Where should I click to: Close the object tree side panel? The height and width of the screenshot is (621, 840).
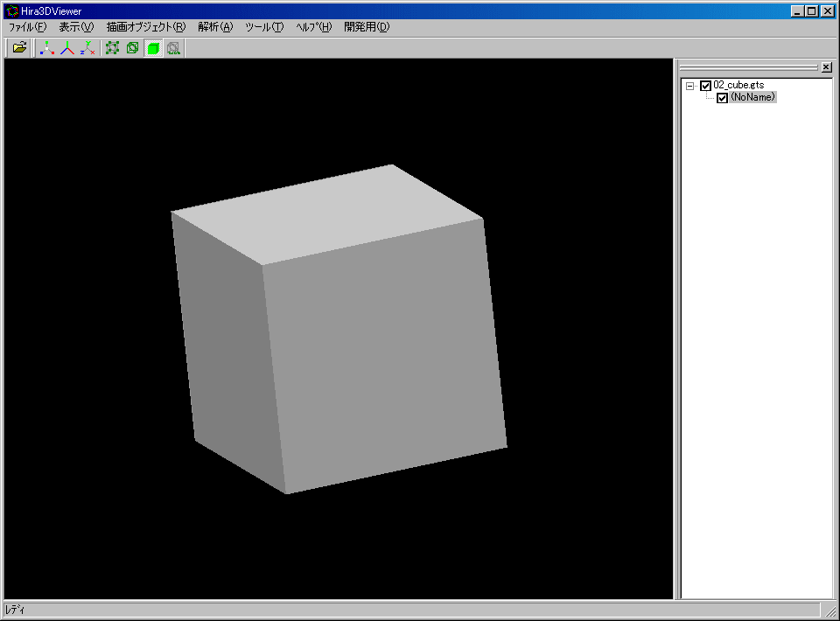(x=827, y=67)
